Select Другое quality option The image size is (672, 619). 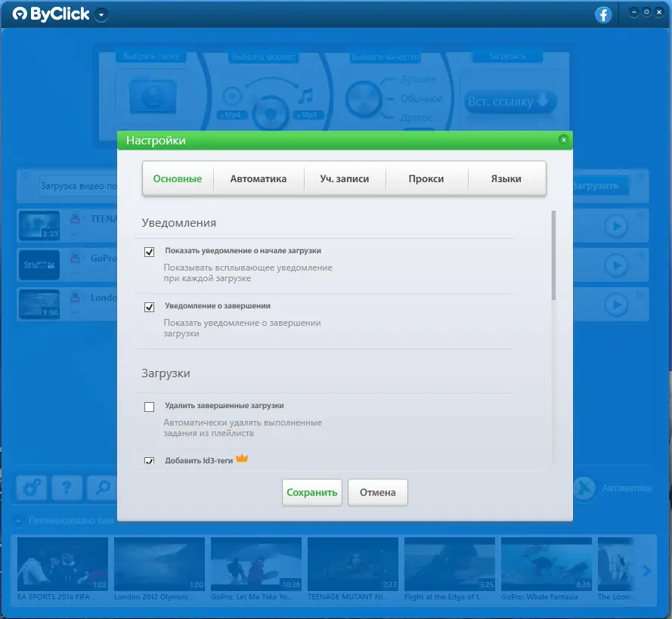click(x=417, y=117)
